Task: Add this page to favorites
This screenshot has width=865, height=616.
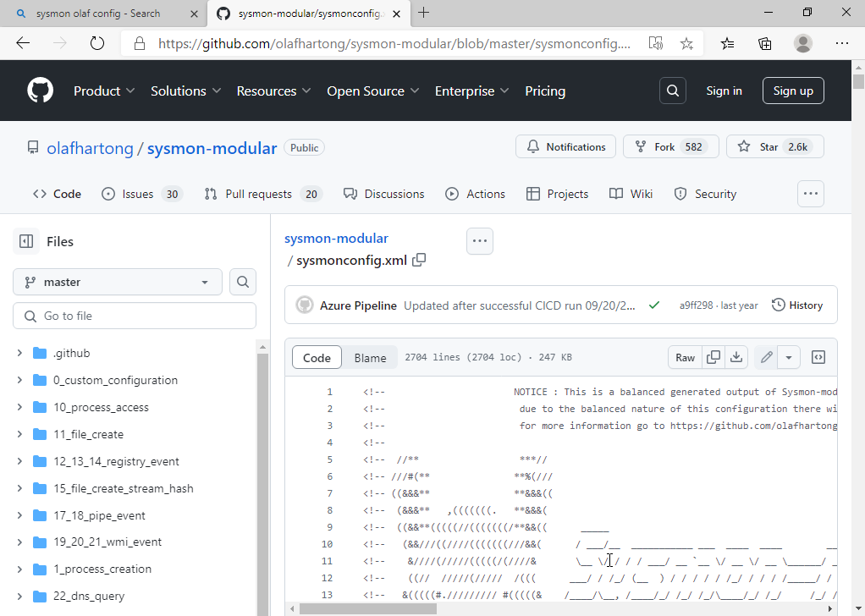Action: (x=686, y=43)
